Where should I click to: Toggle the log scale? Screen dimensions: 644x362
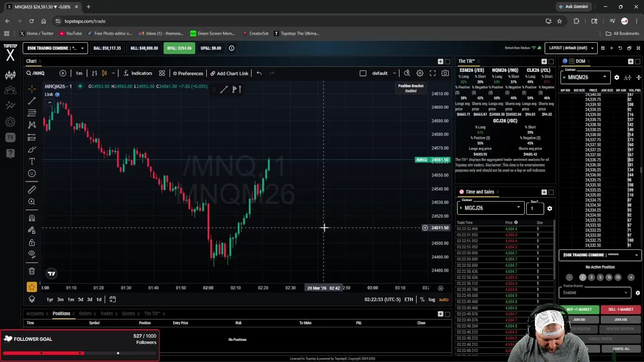(x=432, y=300)
